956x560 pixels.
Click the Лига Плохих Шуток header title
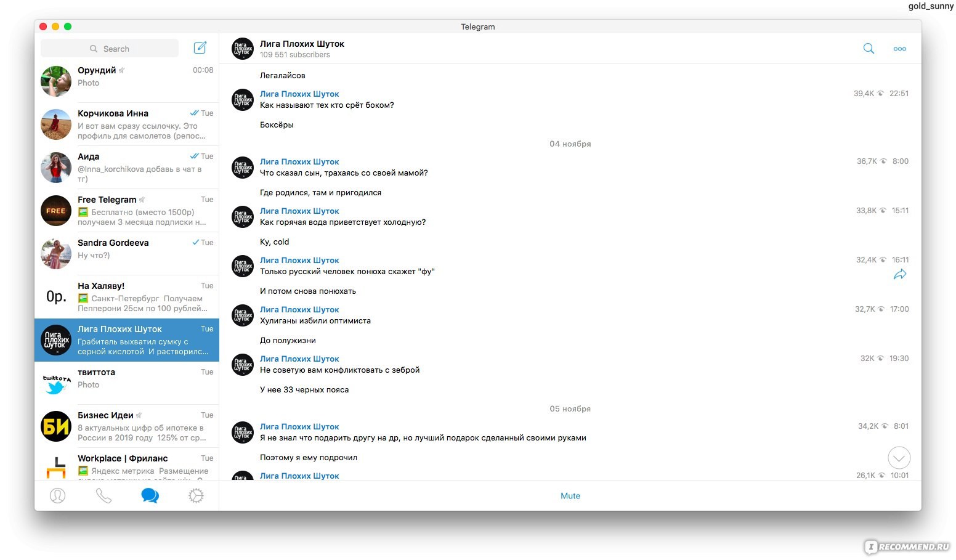(302, 44)
